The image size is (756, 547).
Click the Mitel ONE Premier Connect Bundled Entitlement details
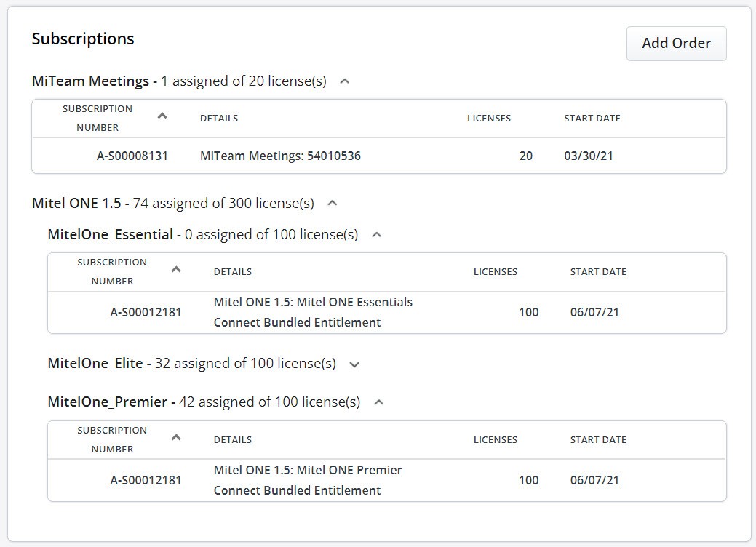(x=308, y=481)
